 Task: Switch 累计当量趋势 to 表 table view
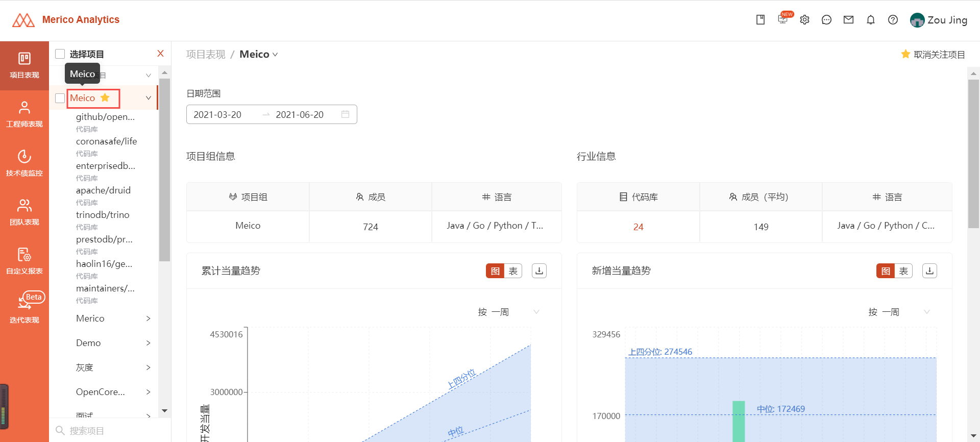click(513, 271)
